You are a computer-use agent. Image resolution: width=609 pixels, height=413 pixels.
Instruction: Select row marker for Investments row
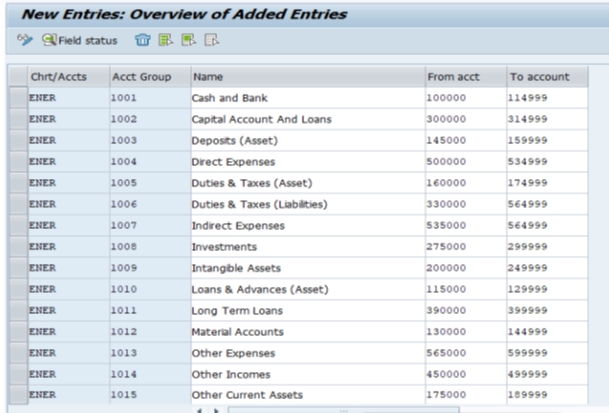click(18, 247)
